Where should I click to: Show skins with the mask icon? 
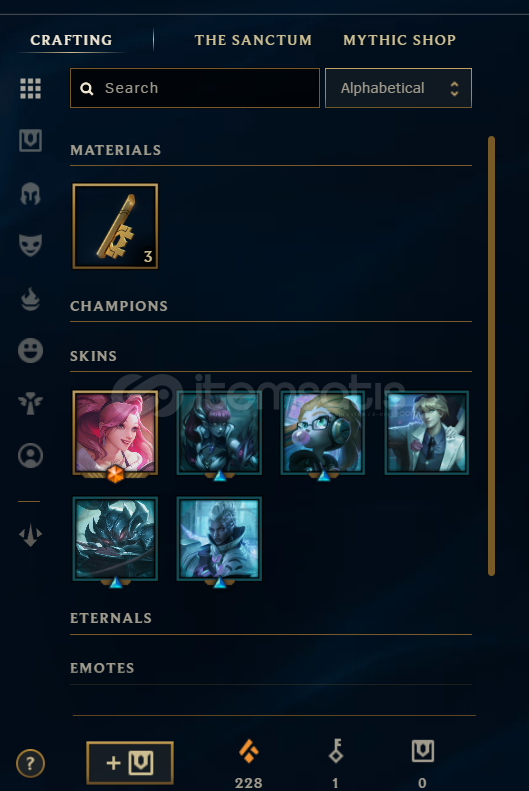(30, 245)
